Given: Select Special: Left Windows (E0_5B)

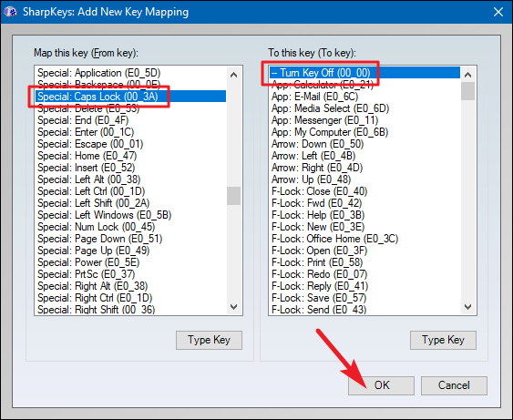Looking at the screenshot, I should (x=130, y=215).
